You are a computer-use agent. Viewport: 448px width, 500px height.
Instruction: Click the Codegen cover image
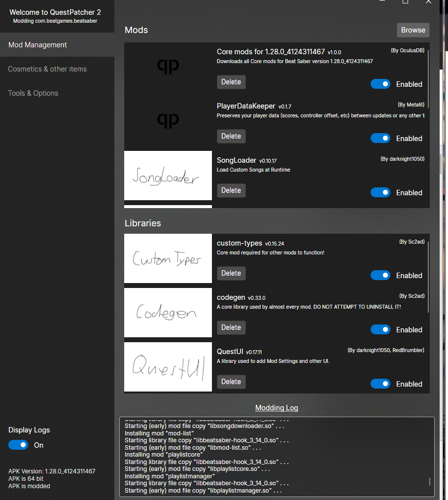[168, 313]
